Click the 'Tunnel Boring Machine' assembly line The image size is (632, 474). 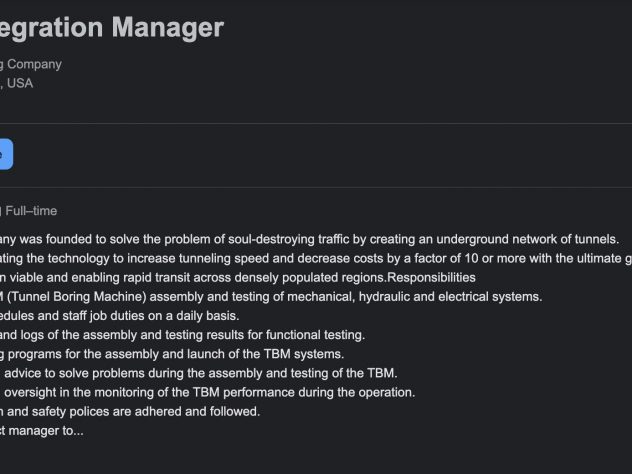tap(271, 297)
